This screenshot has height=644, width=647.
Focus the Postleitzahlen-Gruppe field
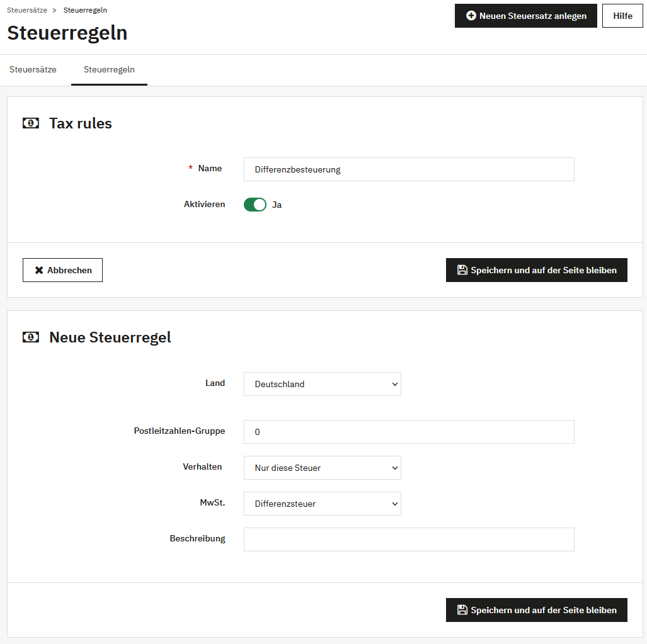point(409,432)
